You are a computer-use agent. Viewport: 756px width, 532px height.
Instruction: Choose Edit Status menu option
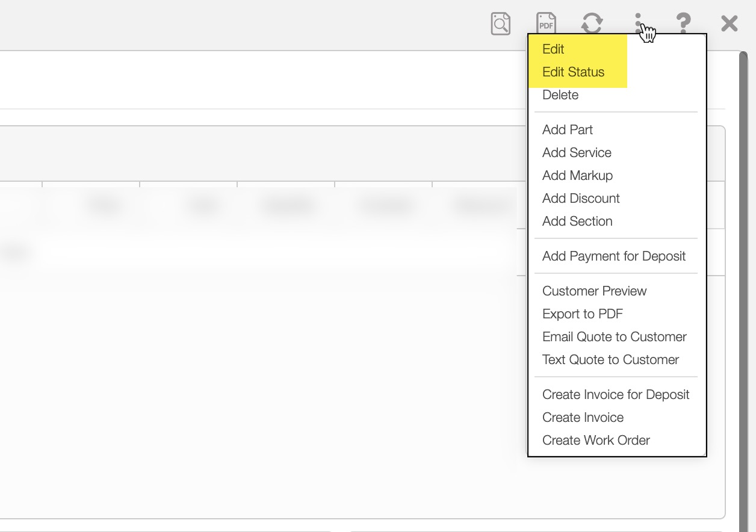[x=573, y=72]
